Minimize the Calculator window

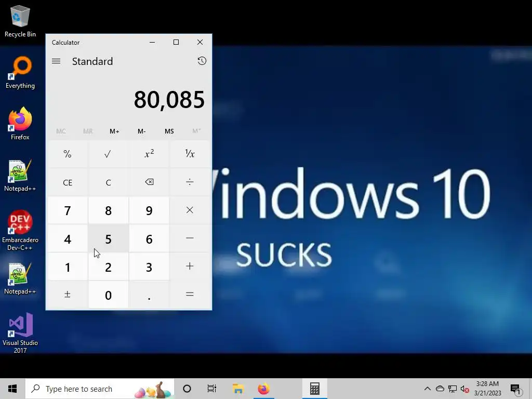pos(152,43)
